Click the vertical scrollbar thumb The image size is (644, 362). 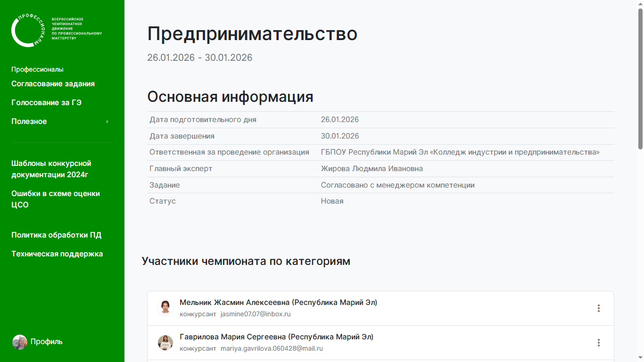[640, 80]
